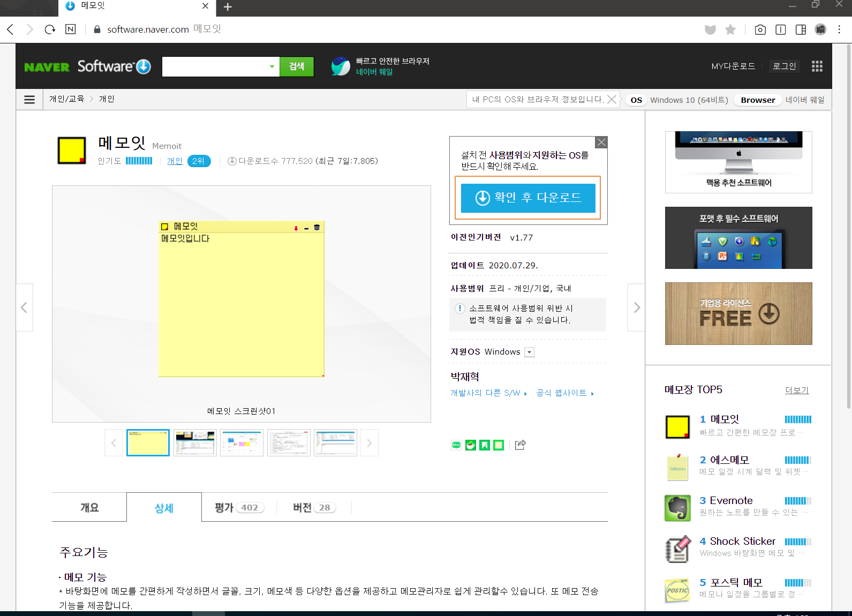
Task: Open browser vertical dots menu
Action: [x=839, y=30]
